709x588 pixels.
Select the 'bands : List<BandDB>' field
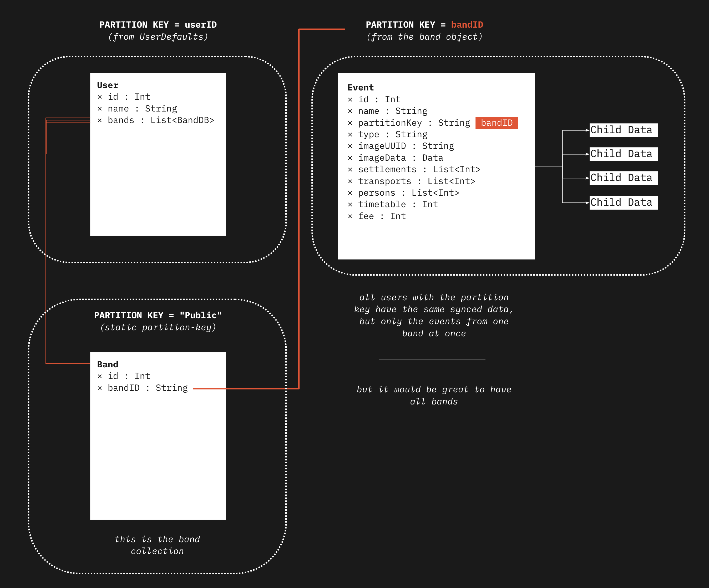pos(160,120)
